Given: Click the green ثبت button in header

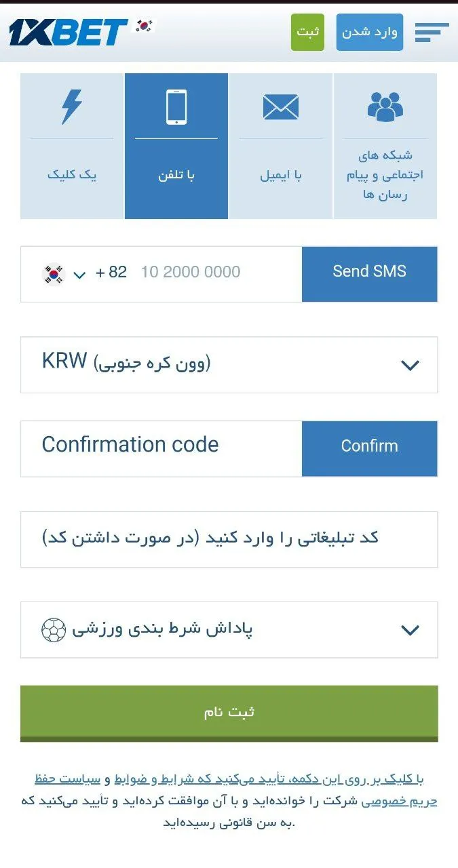Looking at the screenshot, I should (x=307, y=33).
